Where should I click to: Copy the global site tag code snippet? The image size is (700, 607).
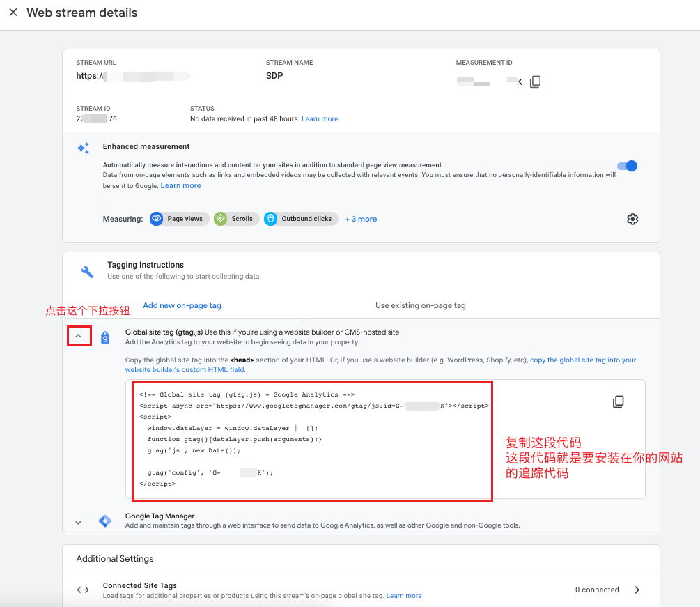[619, 401]
